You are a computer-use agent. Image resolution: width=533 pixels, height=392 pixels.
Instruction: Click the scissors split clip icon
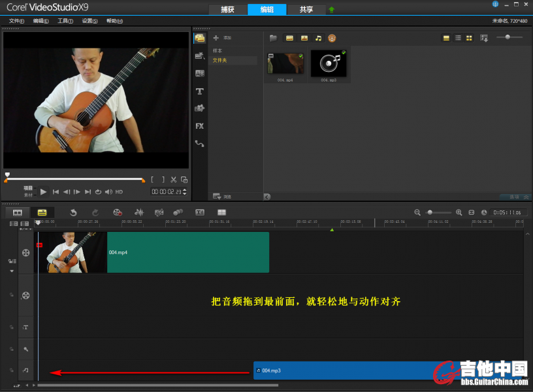click(174, 180)
